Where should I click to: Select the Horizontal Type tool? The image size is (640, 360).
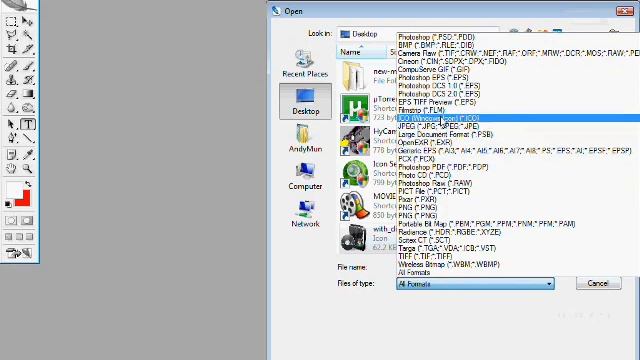click(x=28, y=124)
